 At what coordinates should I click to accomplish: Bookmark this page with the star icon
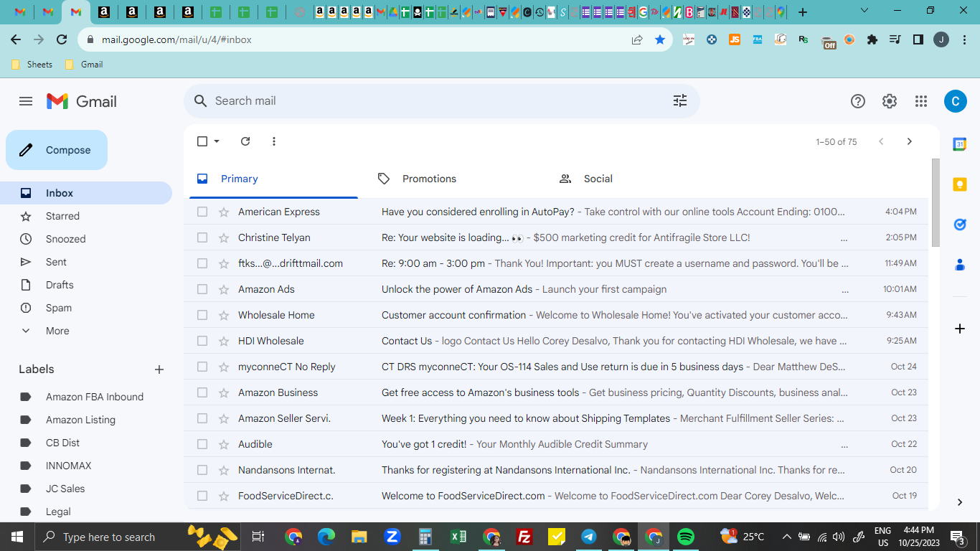coord(660,40)
